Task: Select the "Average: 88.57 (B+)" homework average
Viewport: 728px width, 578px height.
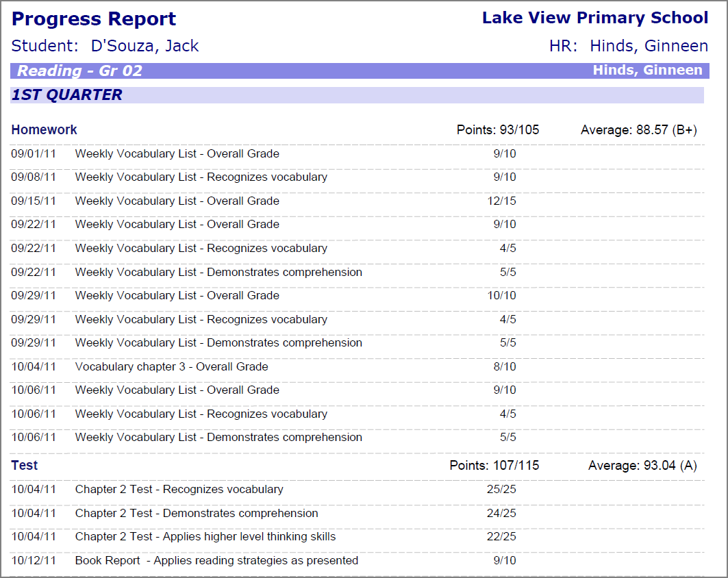Action: [639, 130]
